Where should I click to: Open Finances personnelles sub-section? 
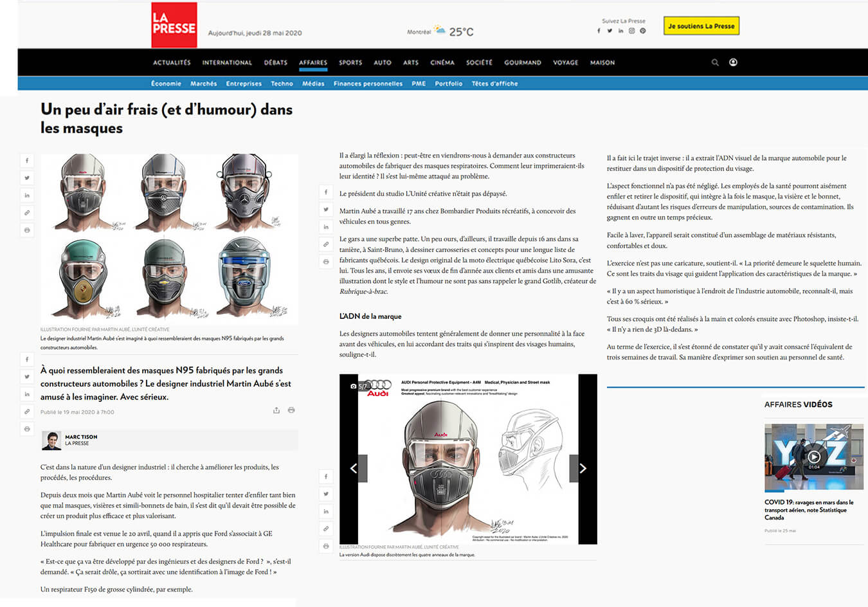click(x=368, y=84)
